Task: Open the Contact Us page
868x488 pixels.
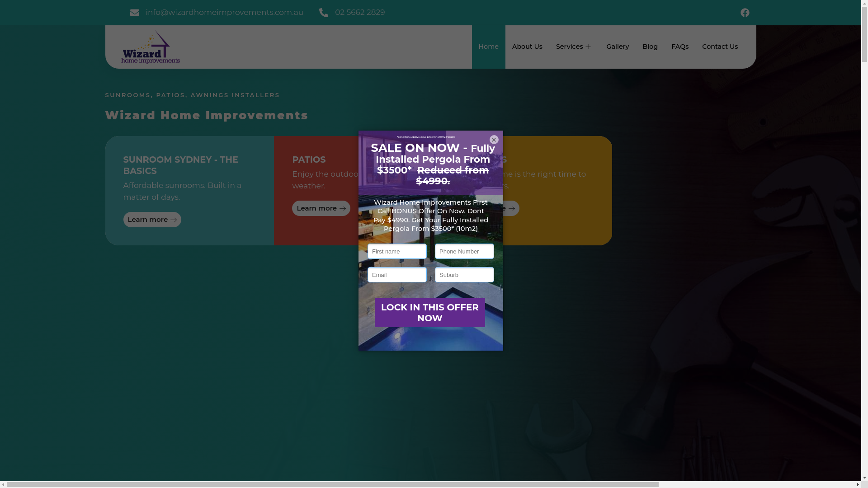Action: click(x=720, y=47)
